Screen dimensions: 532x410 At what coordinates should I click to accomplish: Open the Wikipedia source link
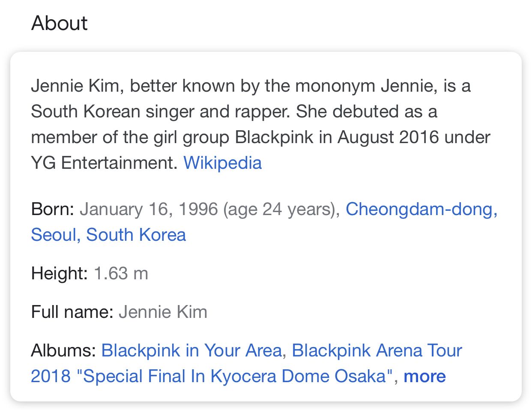click(222, 163)
